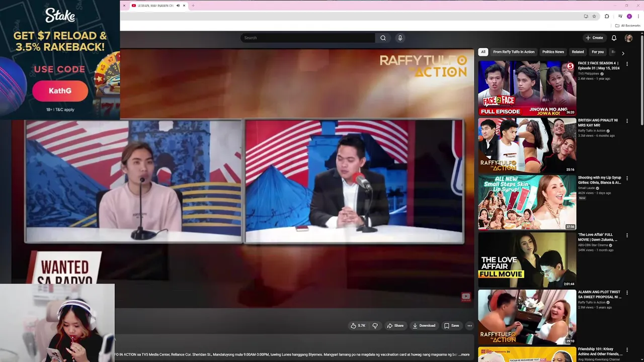Activate voice search microphone icon
This screenshot has height=362, width=644.
[400, 38]
